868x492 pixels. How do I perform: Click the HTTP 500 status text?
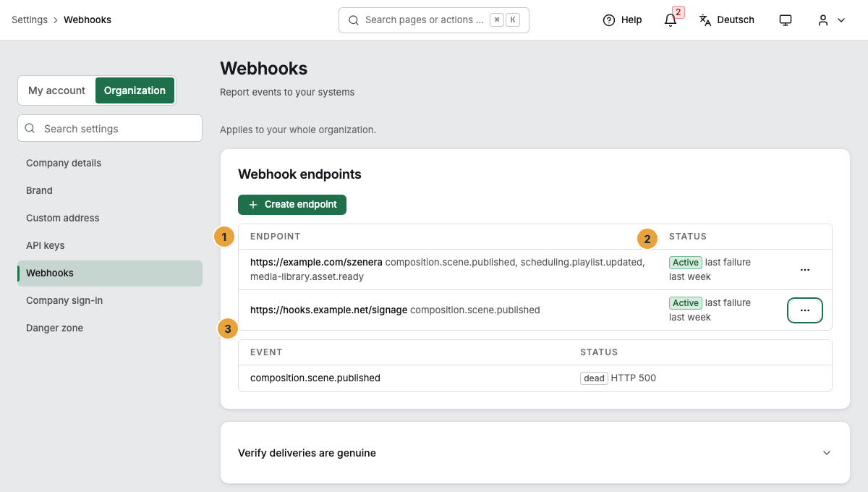click(634, 378)
